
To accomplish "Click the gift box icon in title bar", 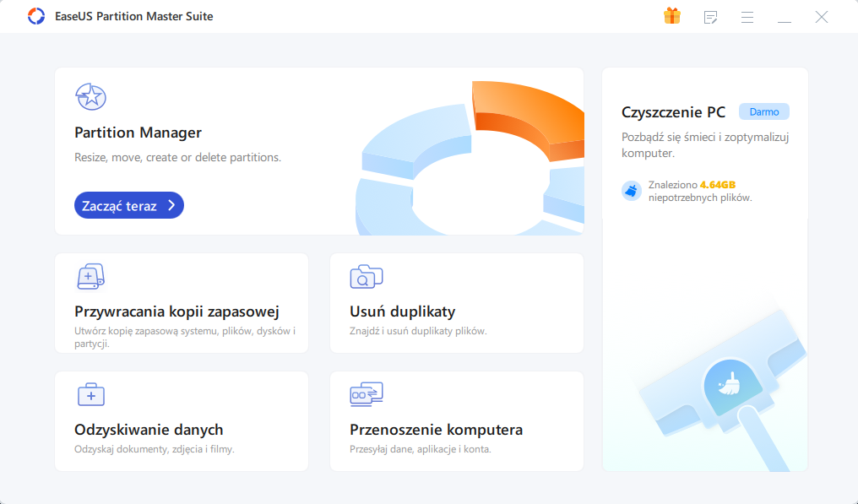I will 672,16.
